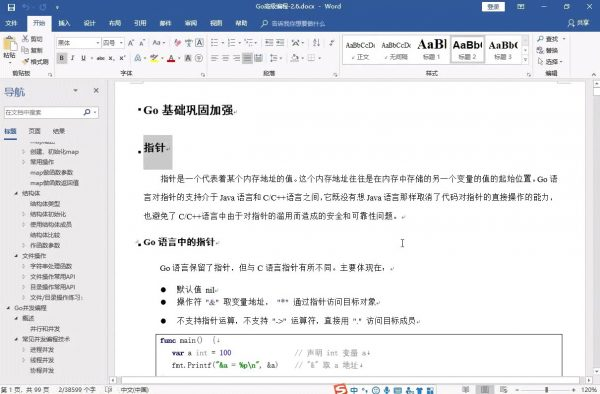This screenshot has width=600, height=394.
Task: Click the Text Highlight pen icon
Action: 154,58
